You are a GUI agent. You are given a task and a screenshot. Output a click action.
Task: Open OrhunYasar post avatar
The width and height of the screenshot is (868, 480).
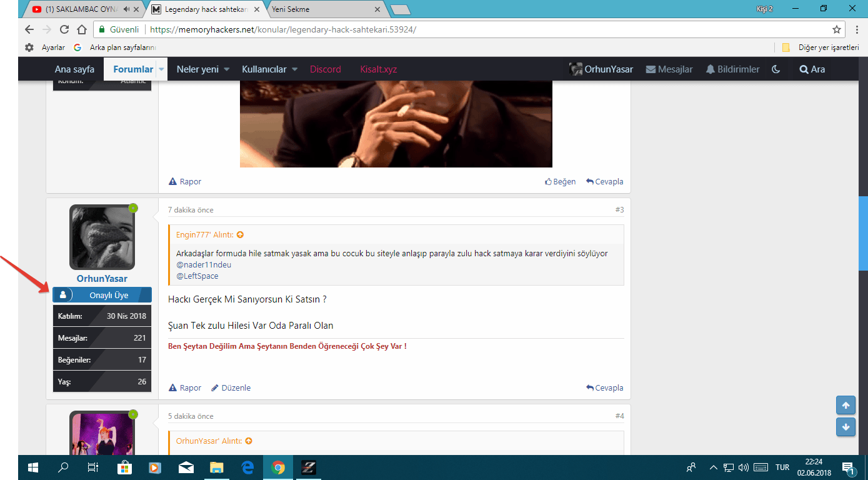point(102,237)
